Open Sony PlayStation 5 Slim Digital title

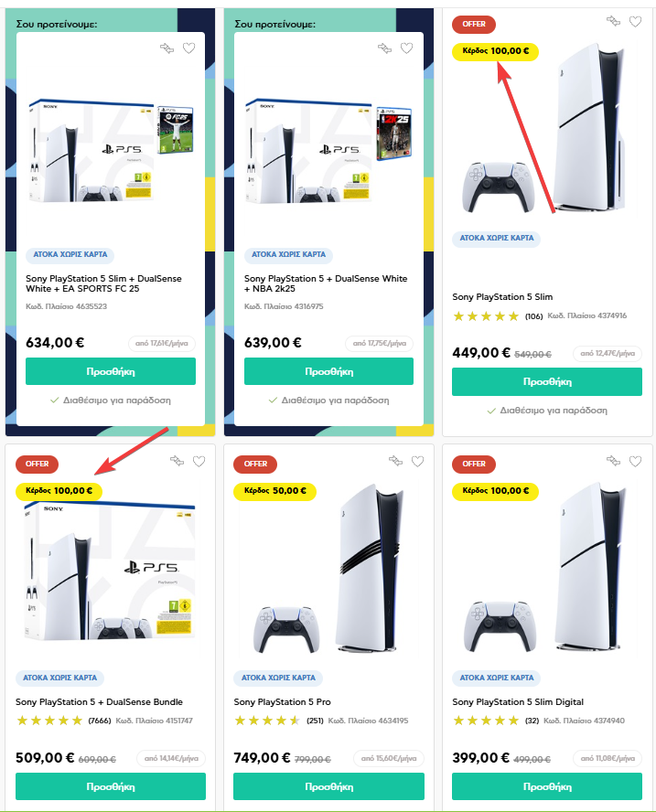pyautogui.click(x=518, y=701)
